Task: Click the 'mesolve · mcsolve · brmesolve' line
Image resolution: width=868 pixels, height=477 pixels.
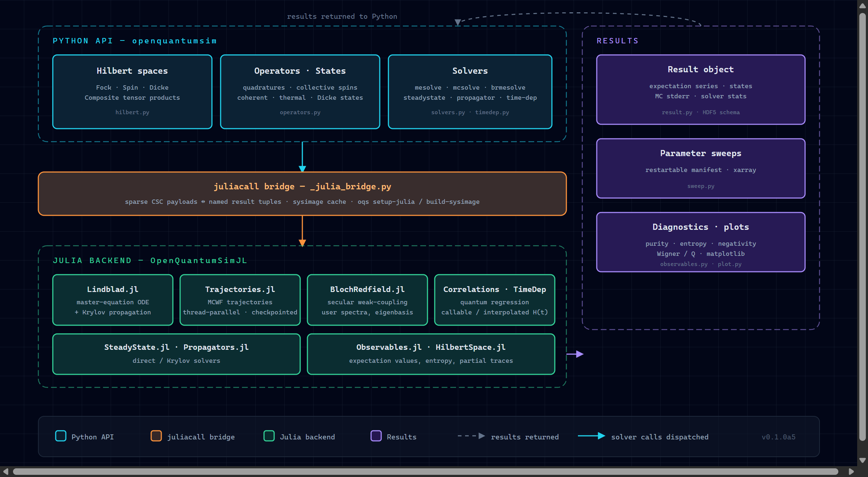Action: [x=470, y=87]
